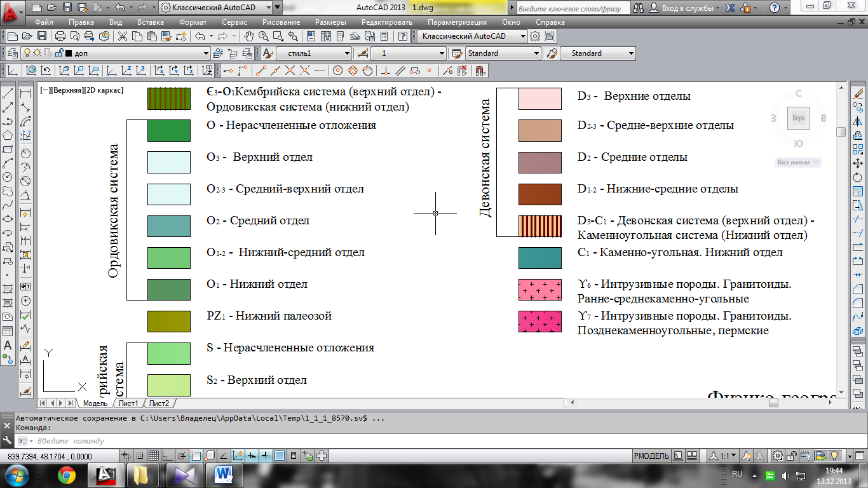Toggle Selection Cycling in status bar
This screenshot has height=488, width=868.
click(308, 456)
